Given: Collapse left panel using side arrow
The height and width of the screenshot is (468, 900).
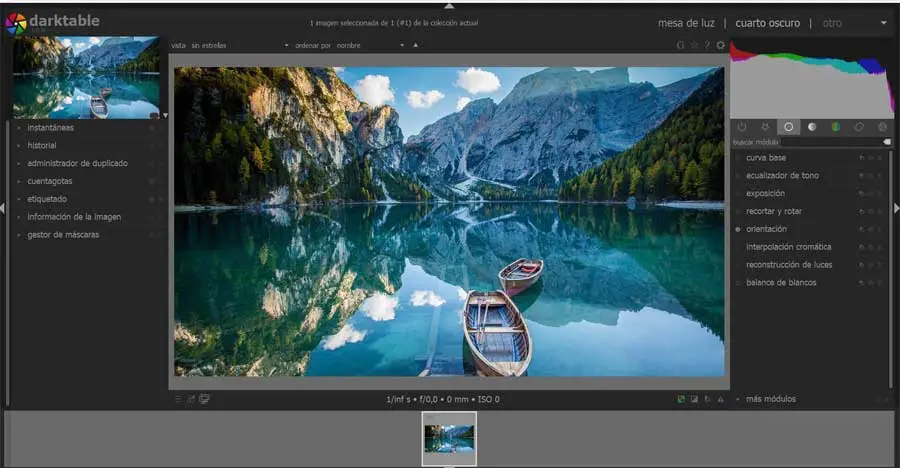Looking at the screenshot, I should (2, 208).
